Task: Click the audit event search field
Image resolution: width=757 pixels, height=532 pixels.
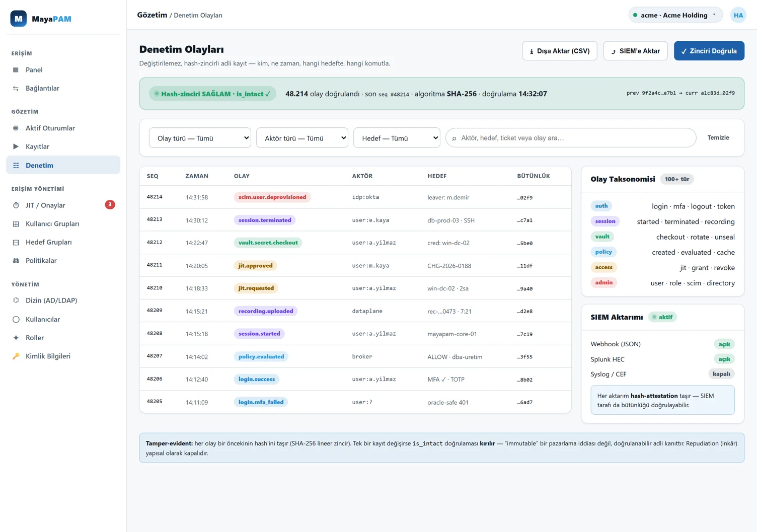Action: coord(571,138)
